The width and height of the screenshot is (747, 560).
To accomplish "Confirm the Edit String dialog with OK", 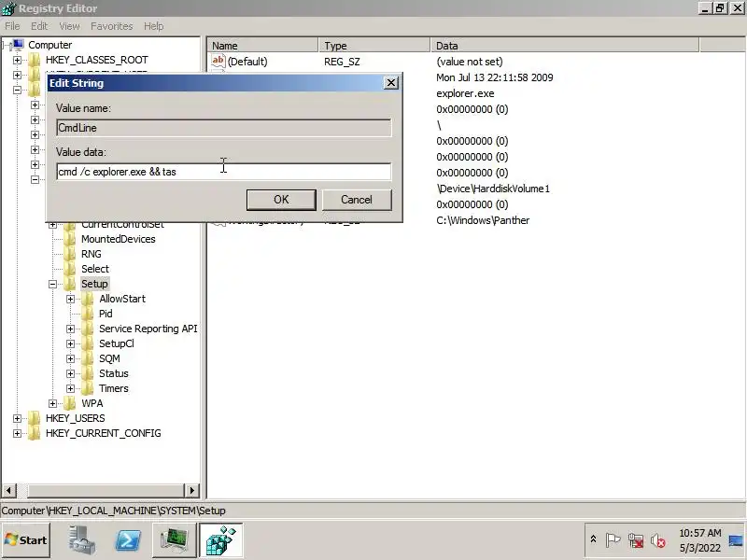I will (x=281, y=200).
